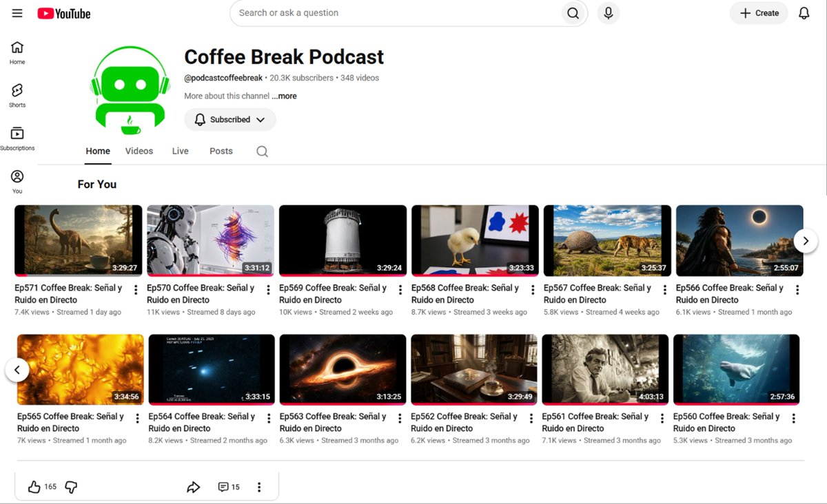Switch to the Videos tab

(139, 151)
